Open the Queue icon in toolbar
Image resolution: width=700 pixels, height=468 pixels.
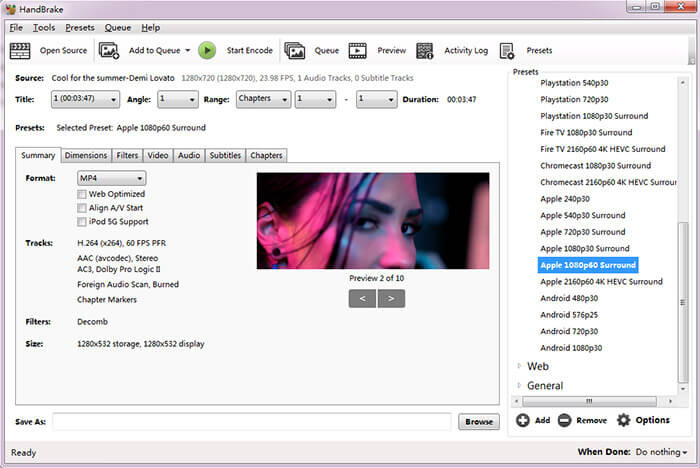coord(295,51)
